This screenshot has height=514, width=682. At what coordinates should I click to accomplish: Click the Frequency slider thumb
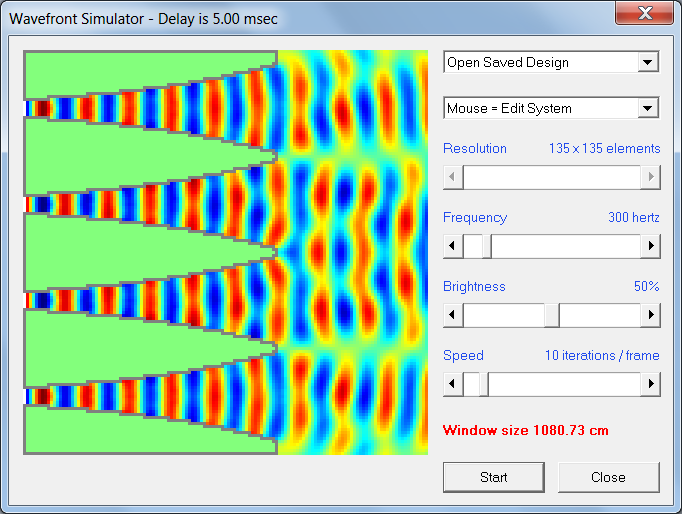pyautogui.click(x=487, y=246)
